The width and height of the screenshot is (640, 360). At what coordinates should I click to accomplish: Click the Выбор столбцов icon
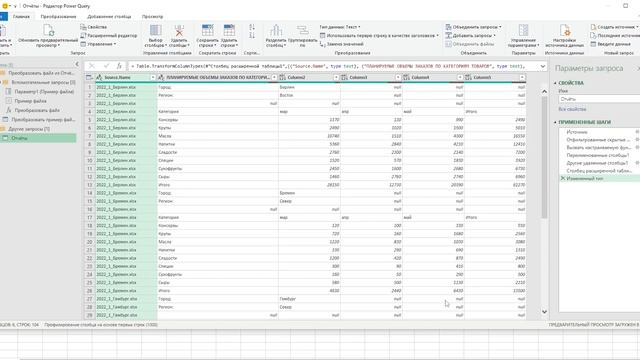click(x=156, y=30)
